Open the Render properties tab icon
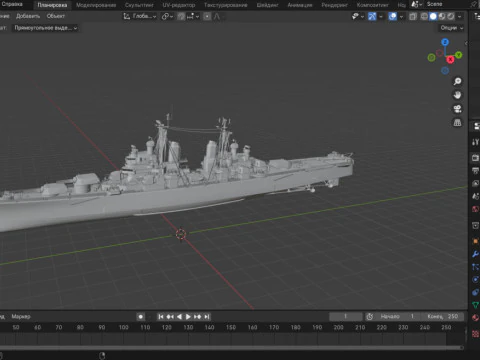The height and width of the screenshot is (360, 480). coord(476,158)
